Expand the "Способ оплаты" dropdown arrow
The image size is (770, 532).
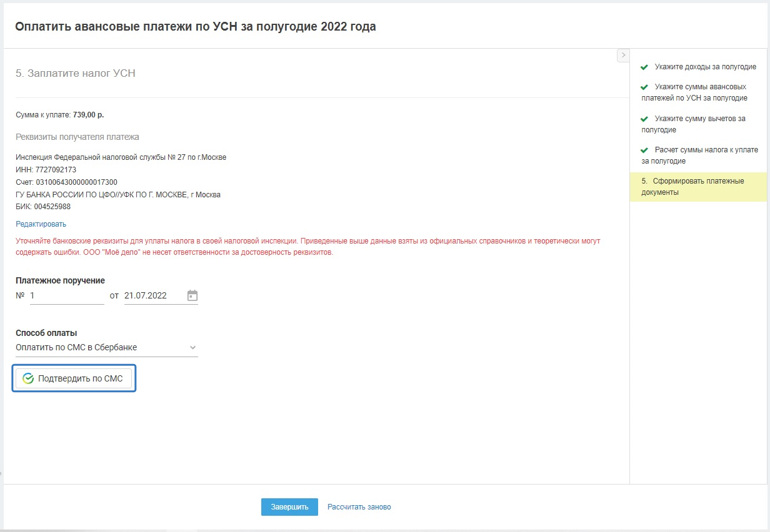point(192,348)
